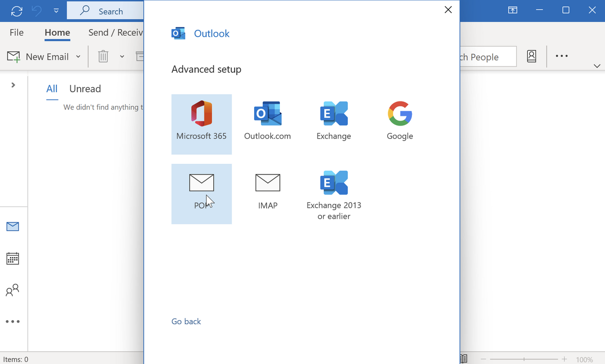This screenshot has width=605, height=364.
Task: Open the Send / Receive ribbon tab
Action: (115, 32)
